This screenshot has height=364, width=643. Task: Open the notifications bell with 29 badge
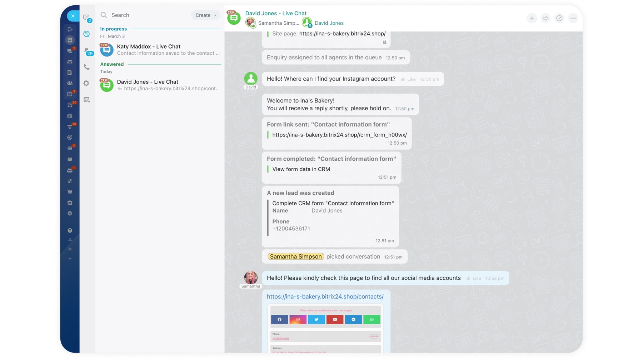(87, 51)
